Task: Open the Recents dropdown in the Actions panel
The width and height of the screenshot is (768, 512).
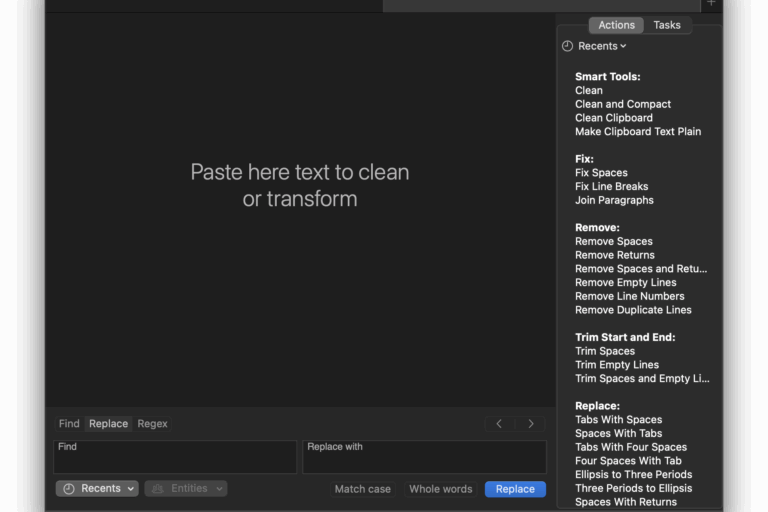Action: coord(602,46)
